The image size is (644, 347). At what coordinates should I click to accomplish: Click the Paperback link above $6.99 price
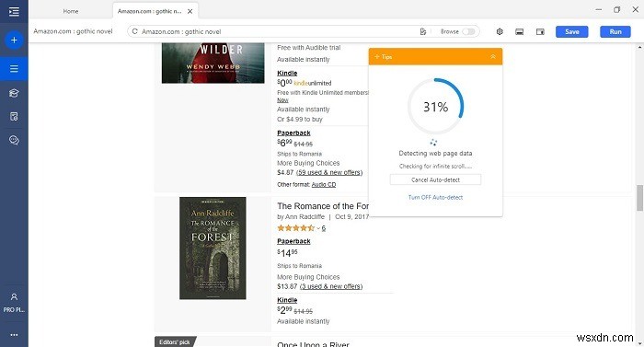coord(293,133)
